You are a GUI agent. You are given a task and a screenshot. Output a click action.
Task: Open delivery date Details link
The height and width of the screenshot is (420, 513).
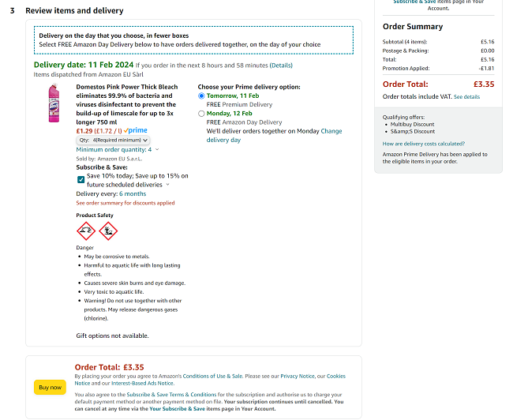point(280,66)
